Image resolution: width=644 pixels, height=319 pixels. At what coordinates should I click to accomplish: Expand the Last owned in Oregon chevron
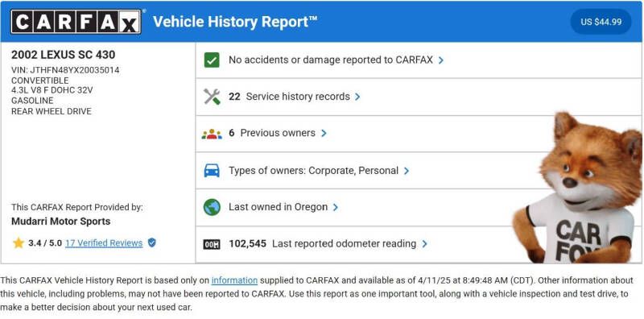pos(336,207)
